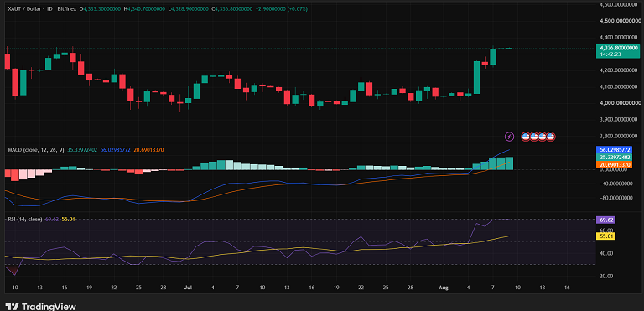Click the Aug label on time axis

(x=444, y=288)
